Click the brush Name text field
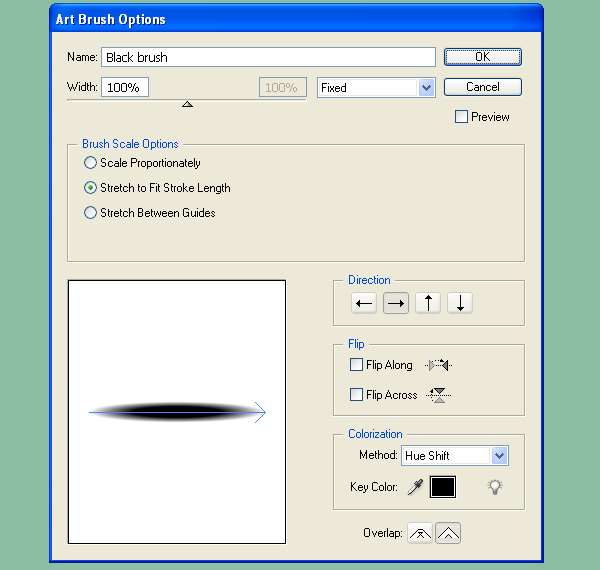600x570 pixels. (268, 58)
